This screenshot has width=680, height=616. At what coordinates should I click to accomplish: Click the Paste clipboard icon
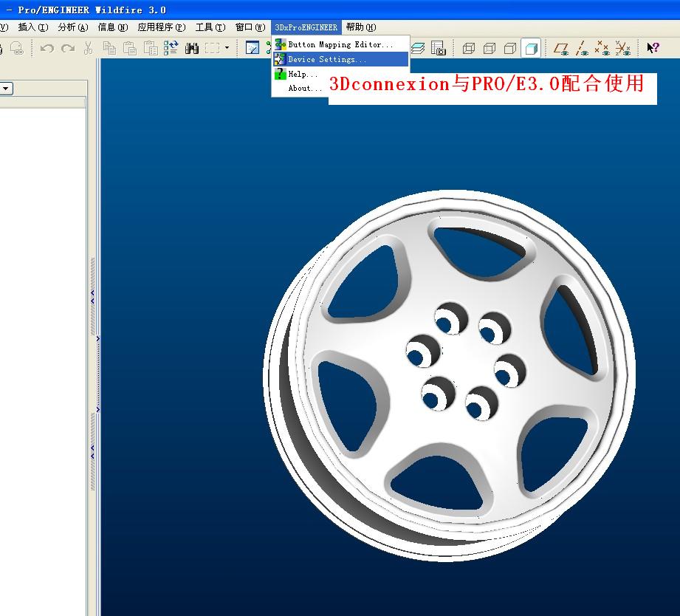coord(130,48)
